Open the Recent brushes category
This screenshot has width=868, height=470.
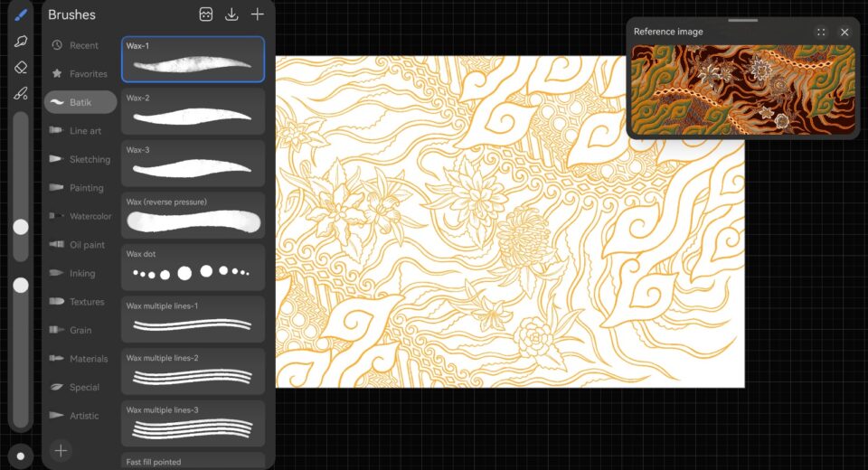80,45
